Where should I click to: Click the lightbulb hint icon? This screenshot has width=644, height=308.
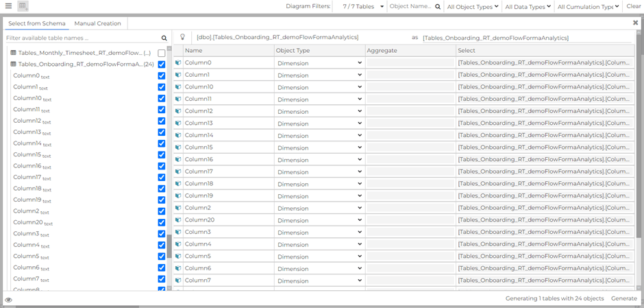183,36
